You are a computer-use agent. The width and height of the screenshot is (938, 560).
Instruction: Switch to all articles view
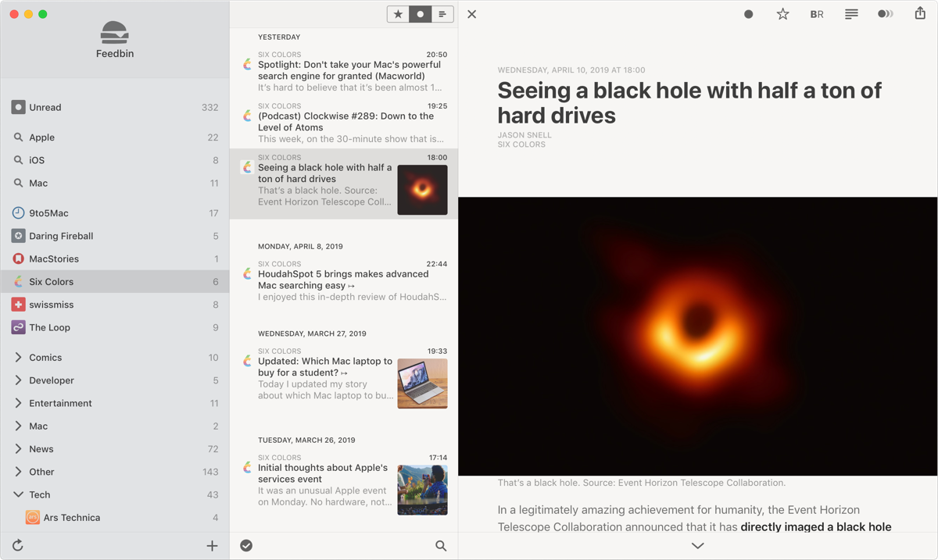pos(443,13)
